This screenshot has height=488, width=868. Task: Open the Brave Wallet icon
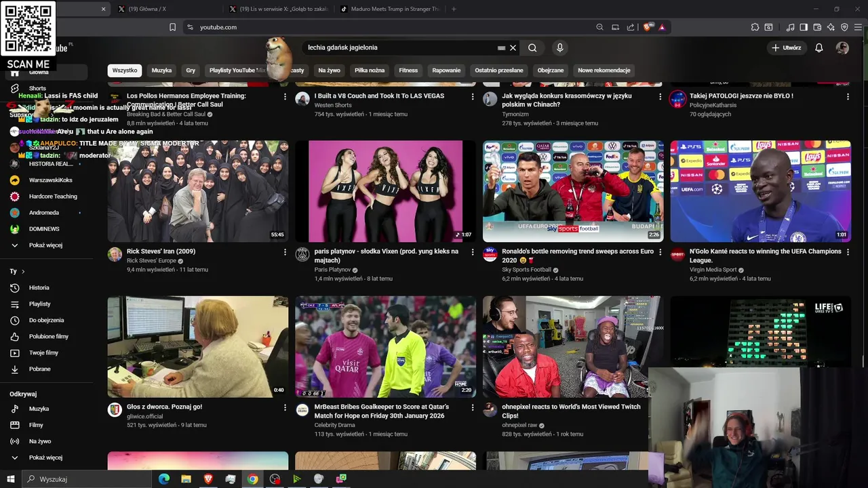pyautogui.click(x=817, y=27)
